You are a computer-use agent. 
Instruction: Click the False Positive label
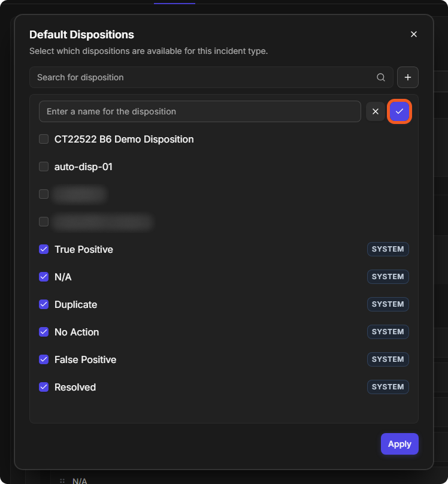click(x=86, y=359)
